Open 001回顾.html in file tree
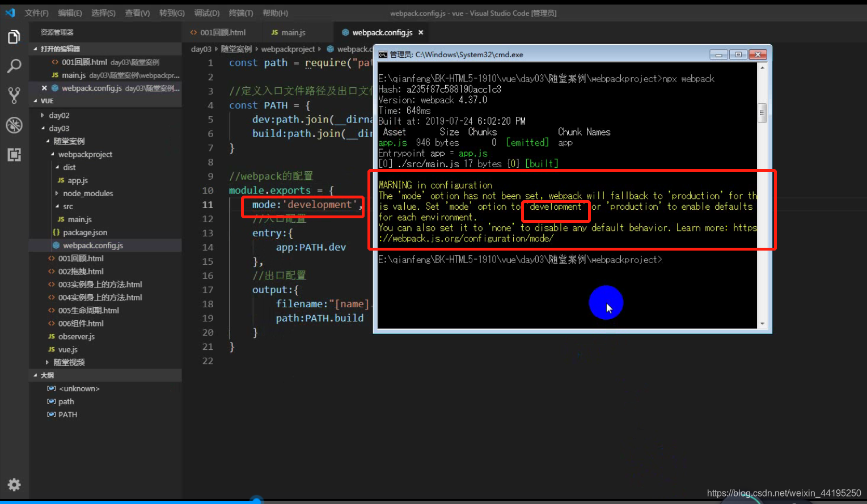 click(81, 259)
